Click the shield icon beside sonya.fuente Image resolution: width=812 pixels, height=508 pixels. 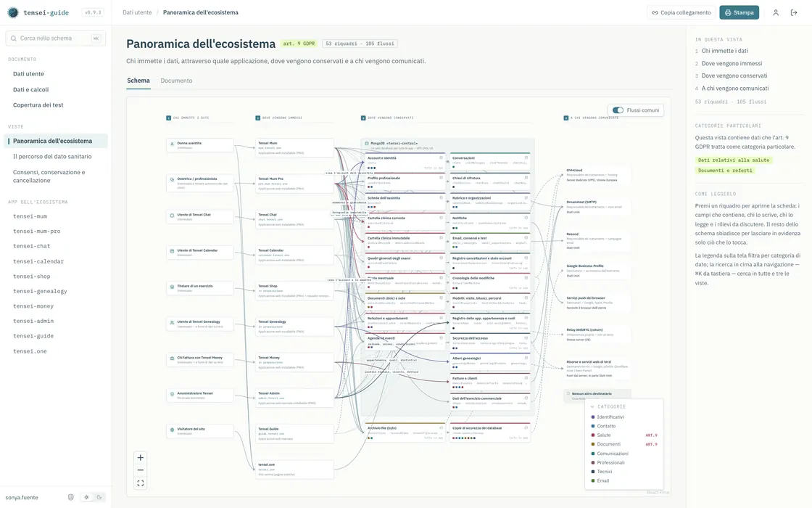point(71,497)
